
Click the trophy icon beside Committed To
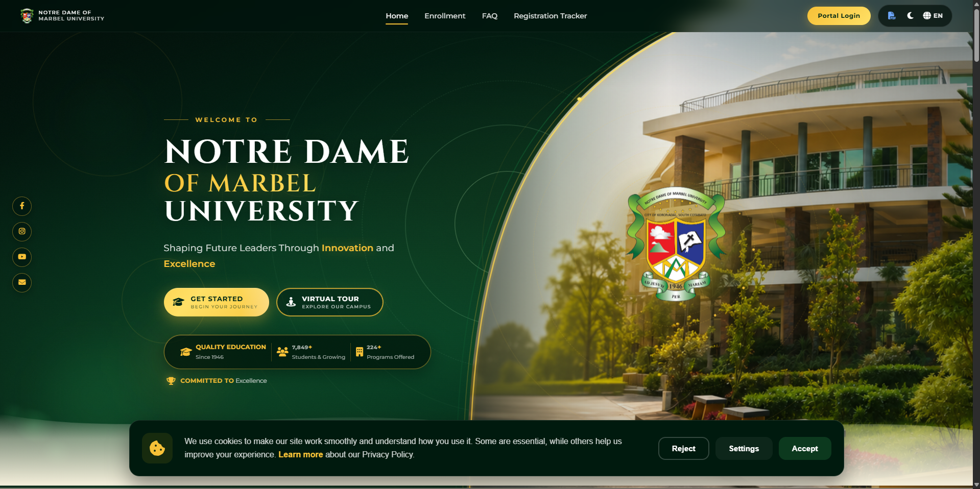[x=171, y=381]
